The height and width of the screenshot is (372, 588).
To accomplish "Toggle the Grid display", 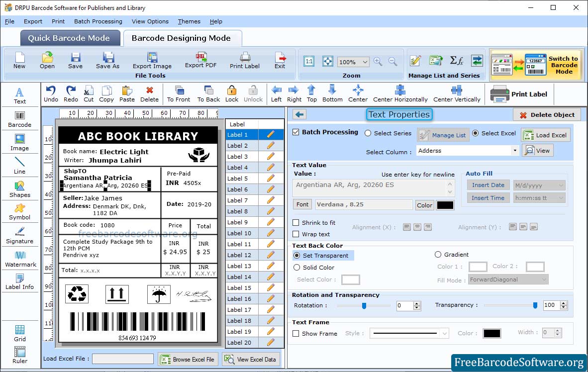I will (19, 333).
